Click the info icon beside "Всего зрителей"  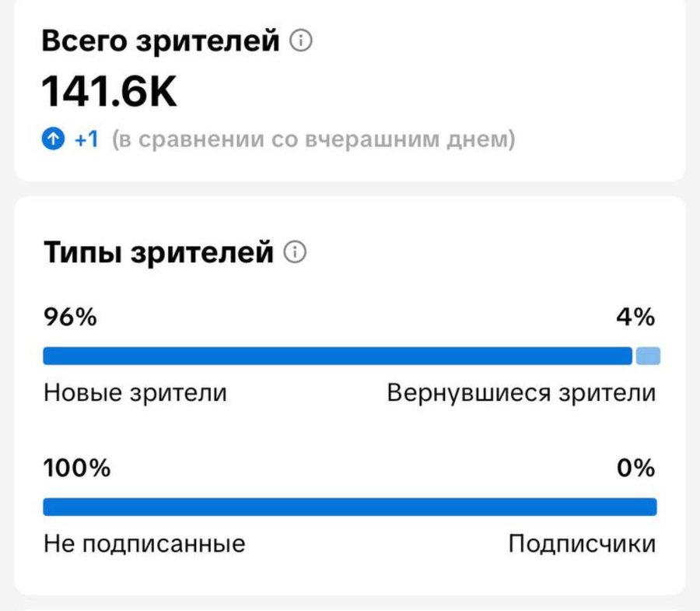301,41
